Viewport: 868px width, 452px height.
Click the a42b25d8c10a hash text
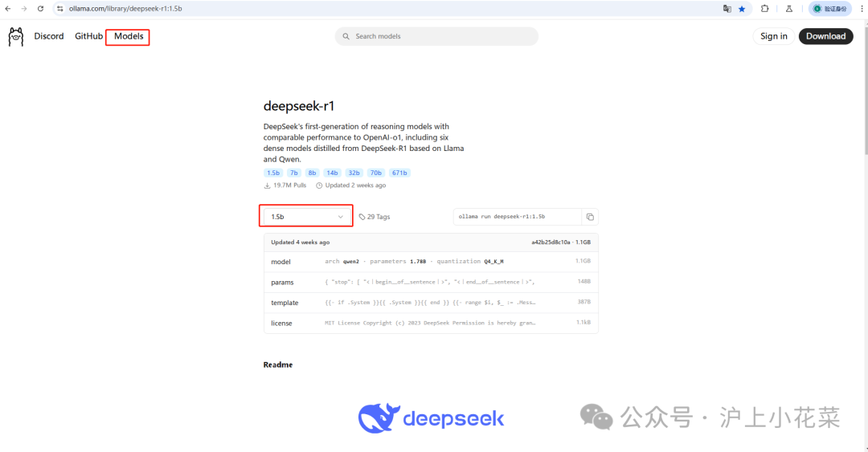(551, 242)
